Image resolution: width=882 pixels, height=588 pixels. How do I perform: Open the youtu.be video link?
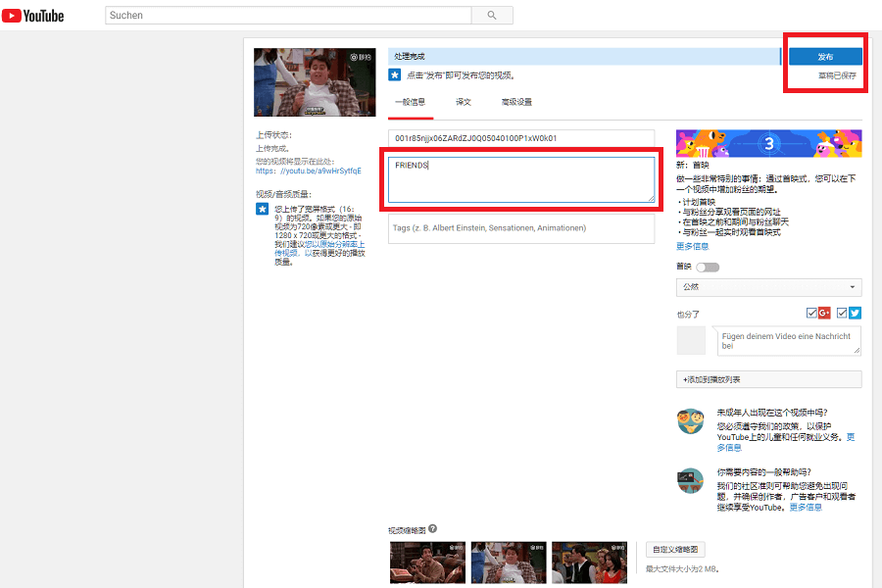(309, 171)
